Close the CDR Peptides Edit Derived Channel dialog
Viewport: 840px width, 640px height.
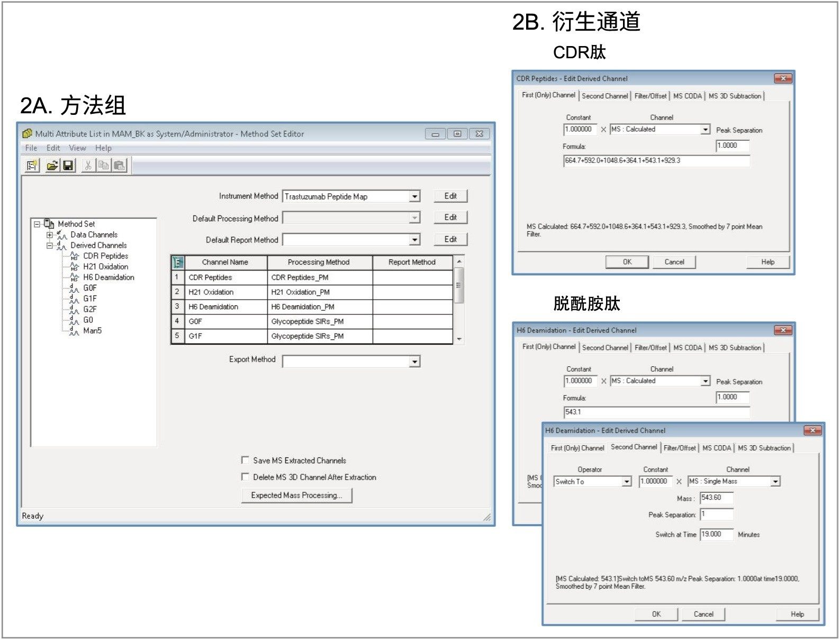tap(783, 78)
